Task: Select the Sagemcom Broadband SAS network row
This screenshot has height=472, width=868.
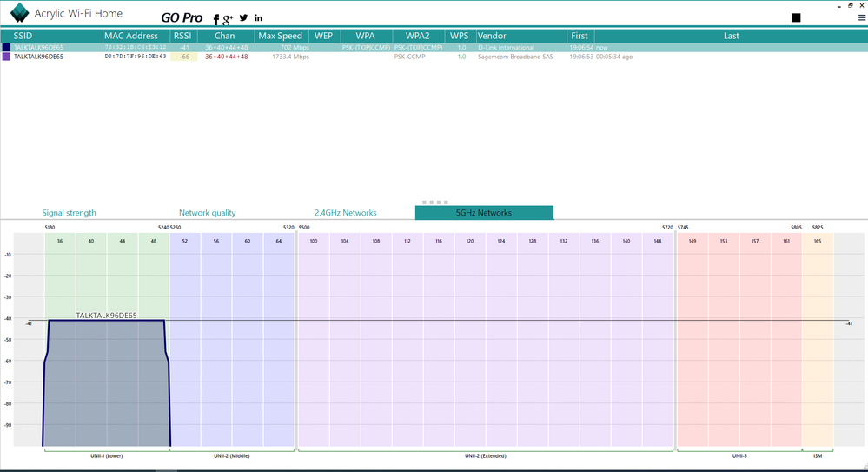Action: (x=434, y=57)
